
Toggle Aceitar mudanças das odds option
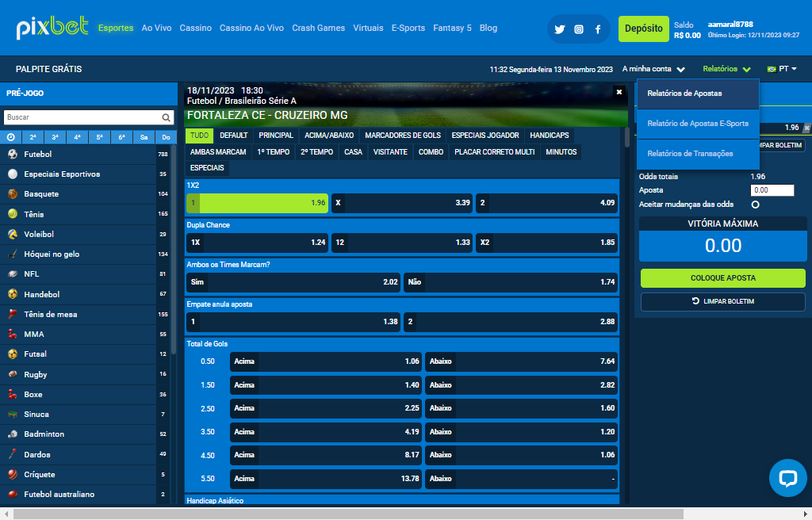tap(756, 205)
